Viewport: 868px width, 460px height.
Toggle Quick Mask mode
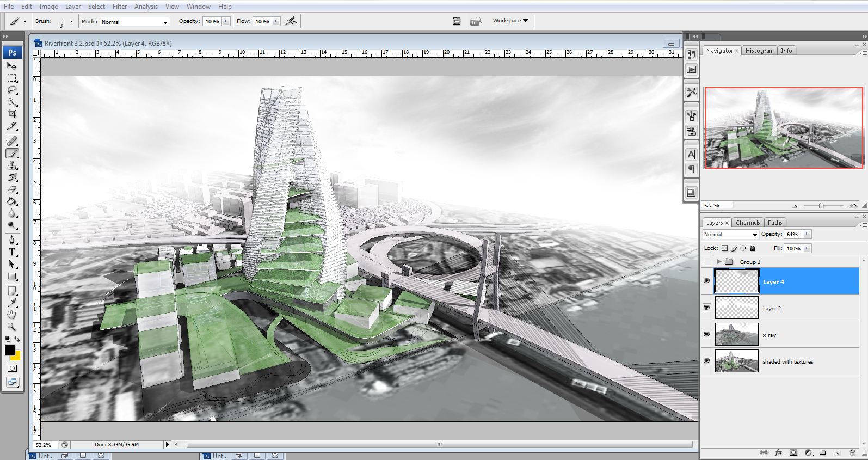pos(12,368)
